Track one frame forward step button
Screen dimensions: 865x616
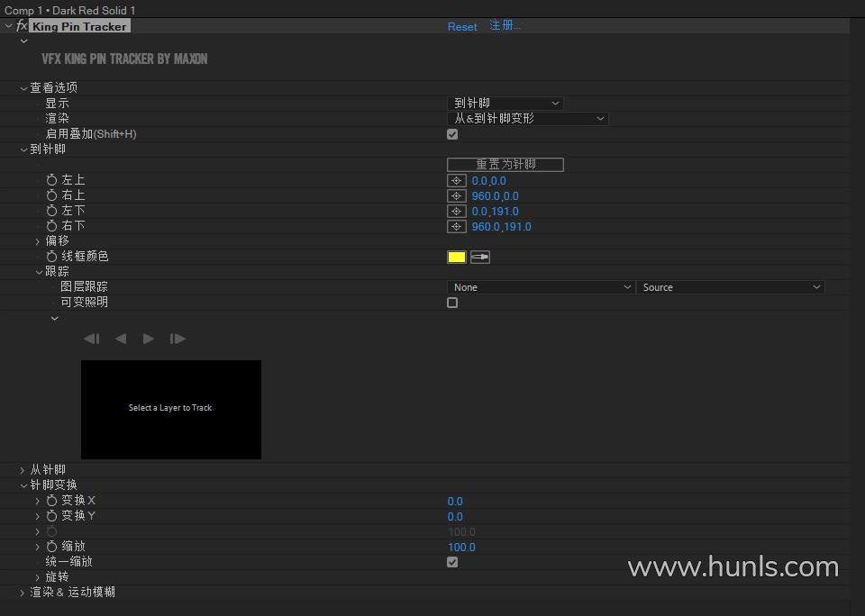(x=178, y=339)
